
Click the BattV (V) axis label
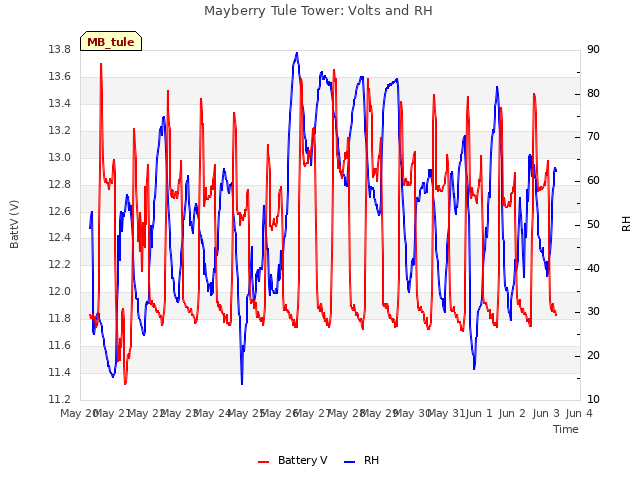[14, 224]
